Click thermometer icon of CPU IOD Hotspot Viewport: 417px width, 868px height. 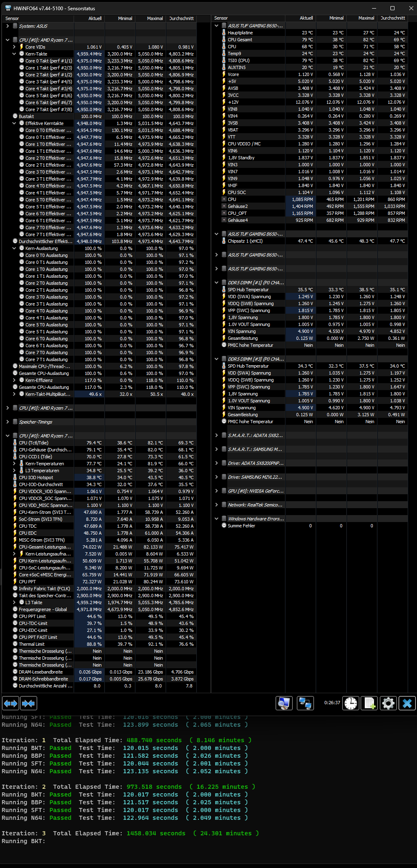click(15, 478)
